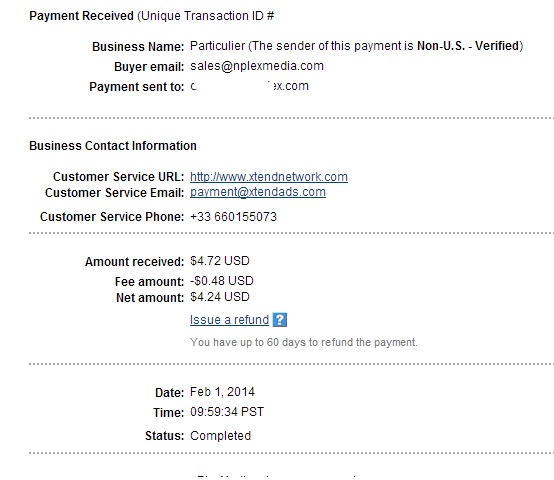Click the blue question mark help icon
This screenshot has width=554, height=480.
point(280,320)
